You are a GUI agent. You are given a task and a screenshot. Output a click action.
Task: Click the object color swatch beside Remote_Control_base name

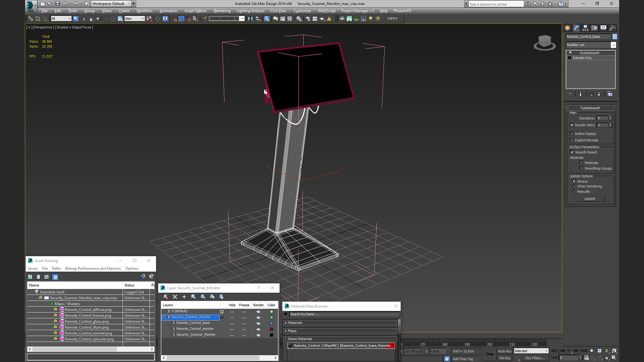614,37
